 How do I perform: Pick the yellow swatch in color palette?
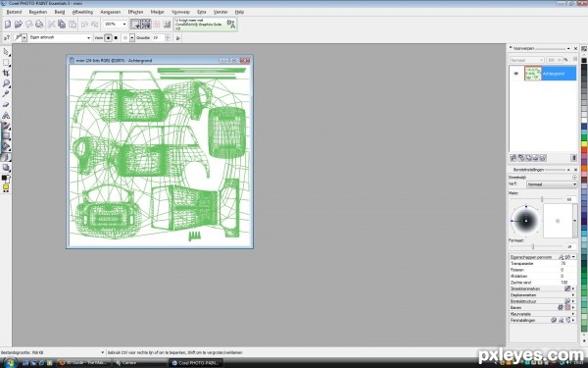(x=584, y=144)
